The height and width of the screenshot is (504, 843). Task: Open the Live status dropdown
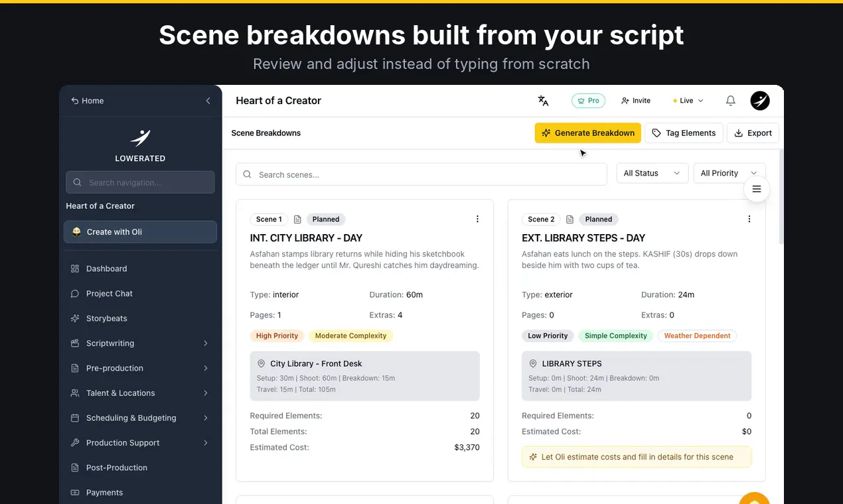tap(688, 101)
